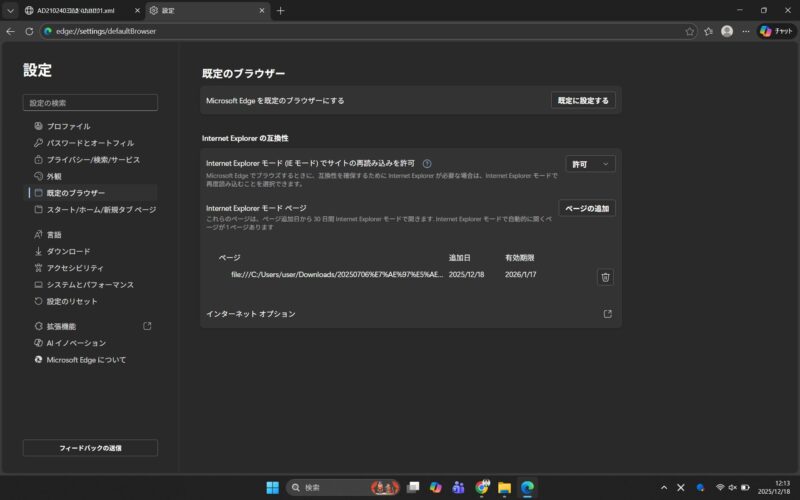Image resolution: width=800 pixels, height=500 pixels.
Task: Delete the IE mode page entry with trash icon
Action: [x=605, y=277]
